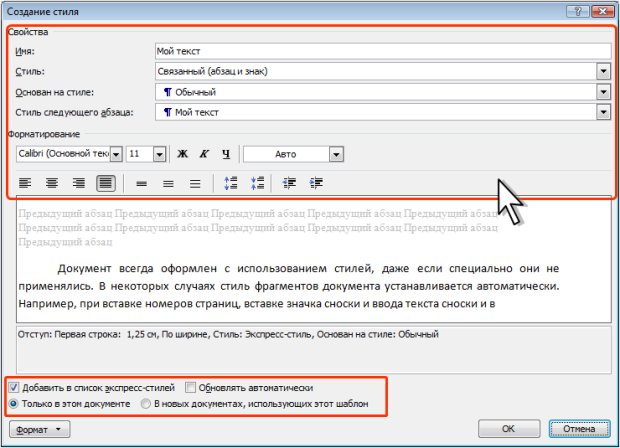
Task: Decrease the paragraph indent
Action: (x=291, y=183)
